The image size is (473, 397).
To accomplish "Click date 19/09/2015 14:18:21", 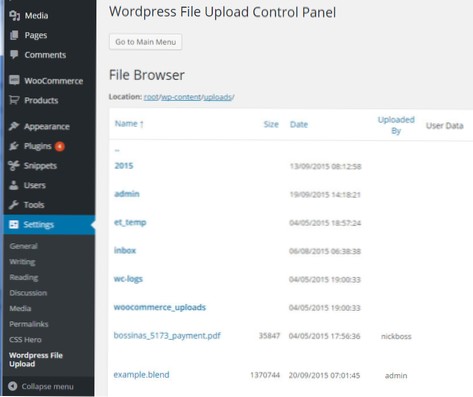I will point(325,195).
